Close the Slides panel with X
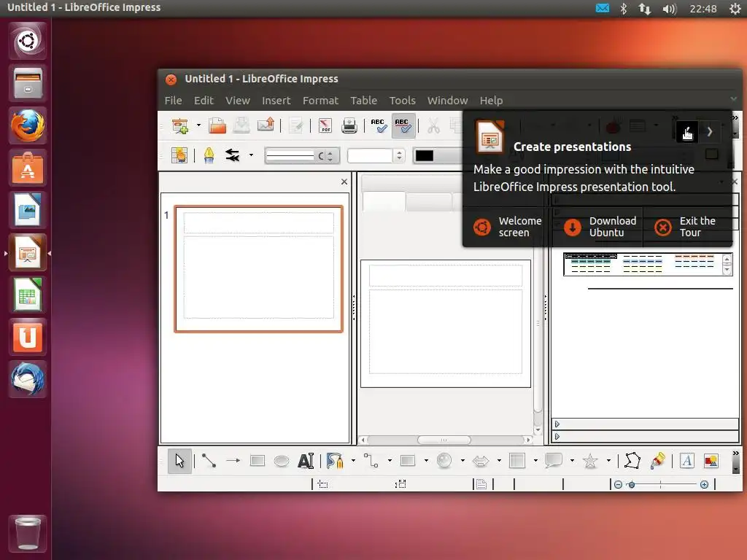Viewport: 747px width, 560px height. point(344,182)
